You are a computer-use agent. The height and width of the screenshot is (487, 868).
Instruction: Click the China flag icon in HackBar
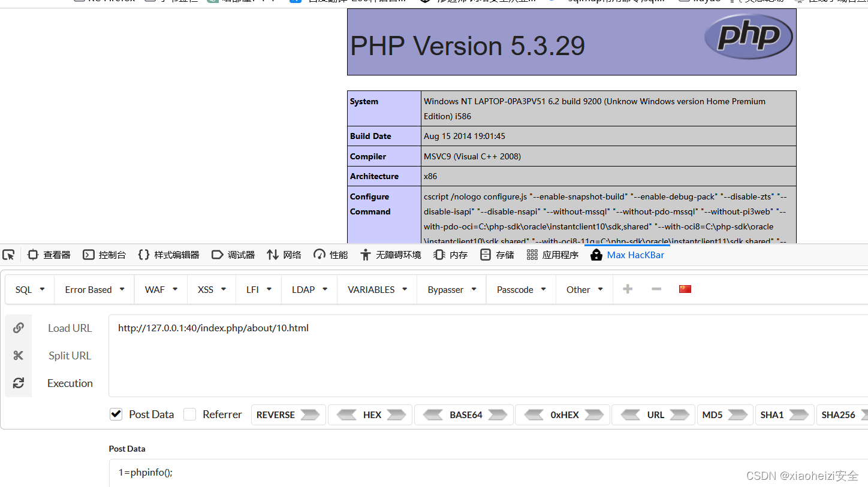click(x=685, y=289)
